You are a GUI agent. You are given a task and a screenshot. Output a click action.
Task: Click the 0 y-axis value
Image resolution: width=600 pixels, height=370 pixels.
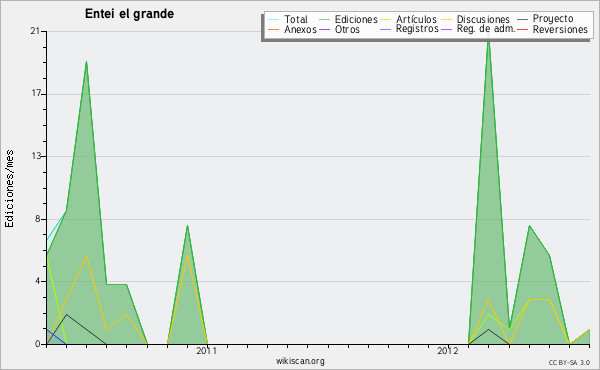click(38, 344)
